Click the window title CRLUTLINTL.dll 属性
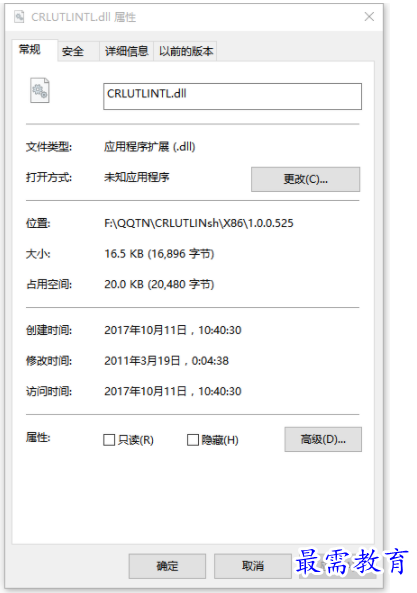The height and width of the screenshot is (593, 417). [x=83, y=17]
